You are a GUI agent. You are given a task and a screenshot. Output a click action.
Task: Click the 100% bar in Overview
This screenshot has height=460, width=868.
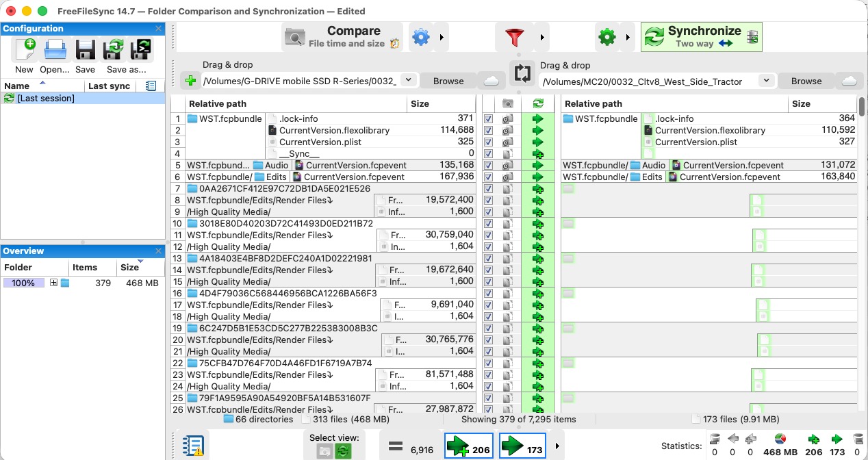coord(23,283)
